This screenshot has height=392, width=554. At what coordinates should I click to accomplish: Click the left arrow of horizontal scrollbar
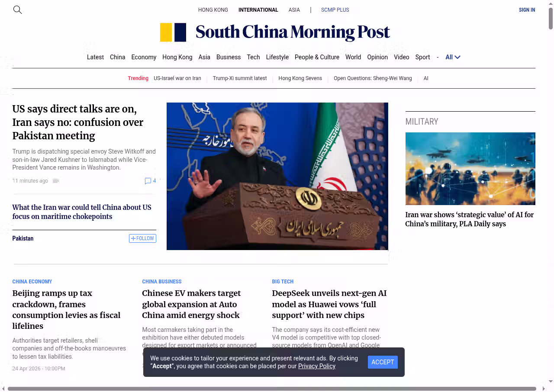coord(3,389)
